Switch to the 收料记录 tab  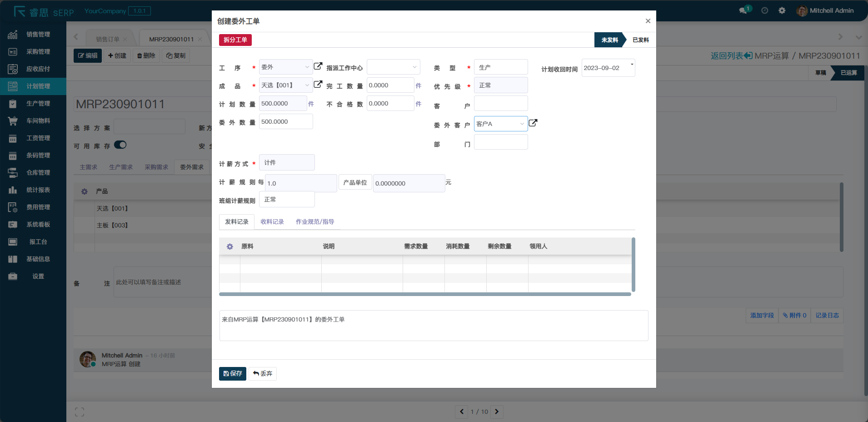pyautogui.click(x=271, y=221)
